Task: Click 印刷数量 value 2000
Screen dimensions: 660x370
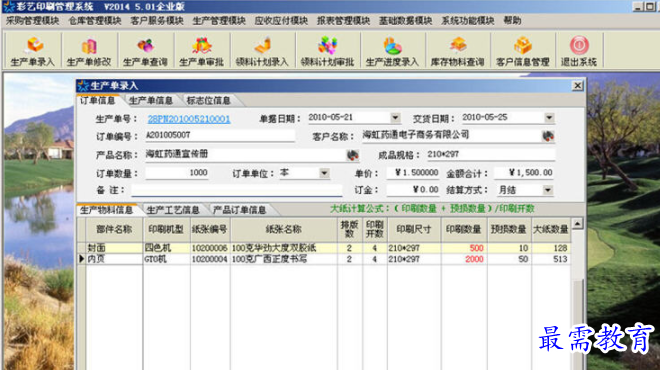Action: click(464, 259)
